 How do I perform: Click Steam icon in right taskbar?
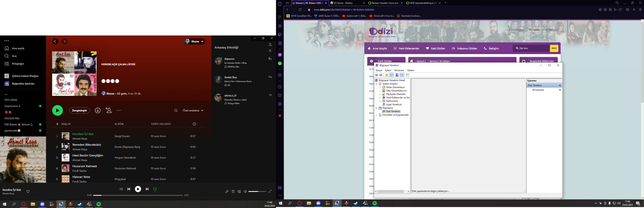[x=356, y=203]
